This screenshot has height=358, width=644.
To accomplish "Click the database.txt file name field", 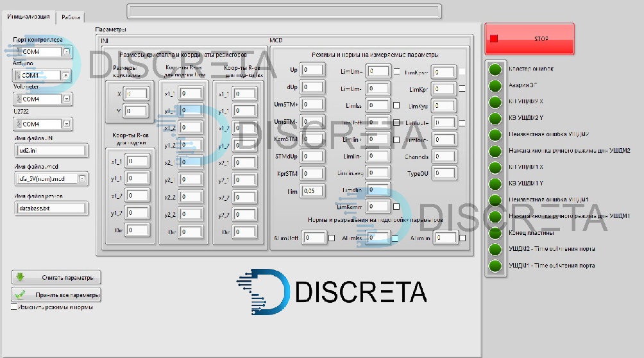I will (x=50, y=208).
